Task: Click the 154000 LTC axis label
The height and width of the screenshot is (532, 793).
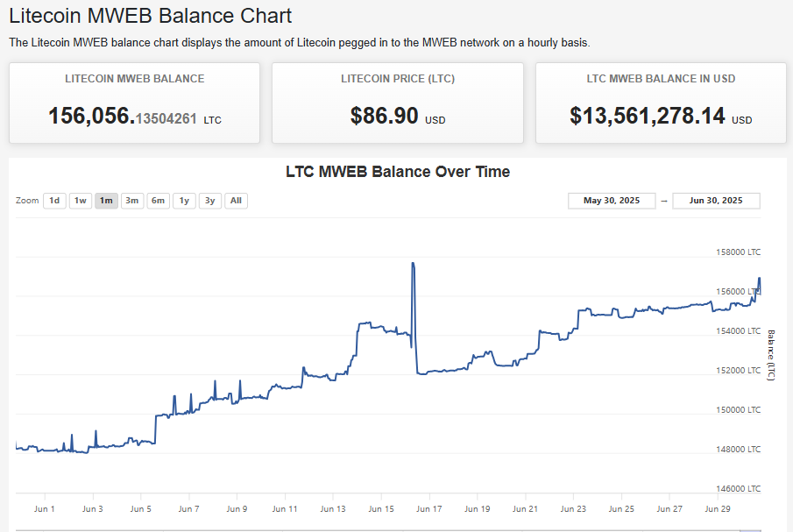Action: coord(738,331)
